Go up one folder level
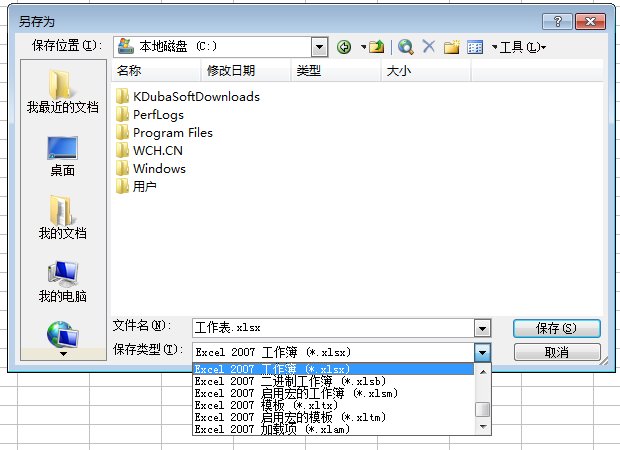 click(376, 47)
